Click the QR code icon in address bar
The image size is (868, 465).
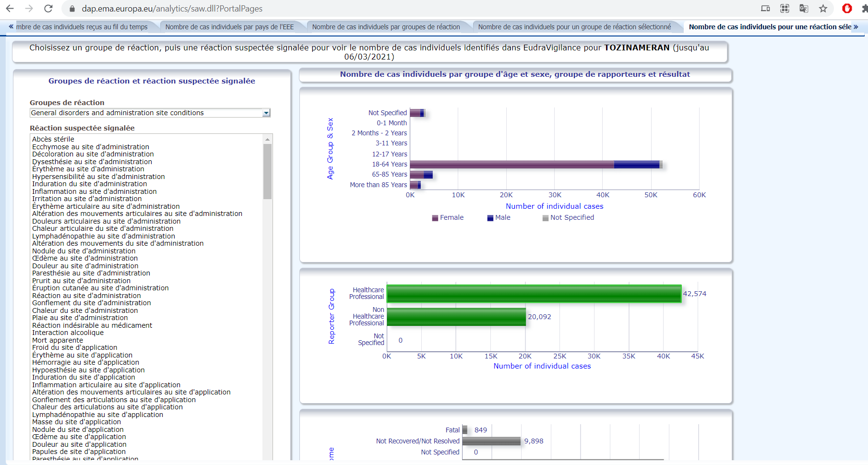tap(785, 9)
